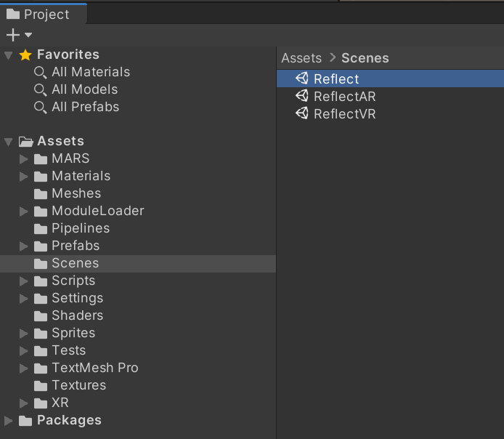Screen dimensions: 504x439
Task: Click the search icon beside All Models
Action: pyautogui.click(x=41, y=89)
